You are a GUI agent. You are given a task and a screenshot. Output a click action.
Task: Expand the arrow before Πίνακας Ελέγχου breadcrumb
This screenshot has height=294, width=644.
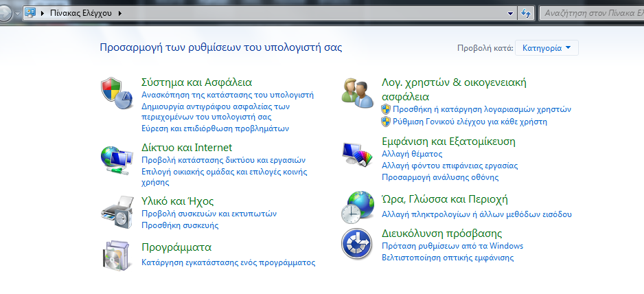coord(43,13)
